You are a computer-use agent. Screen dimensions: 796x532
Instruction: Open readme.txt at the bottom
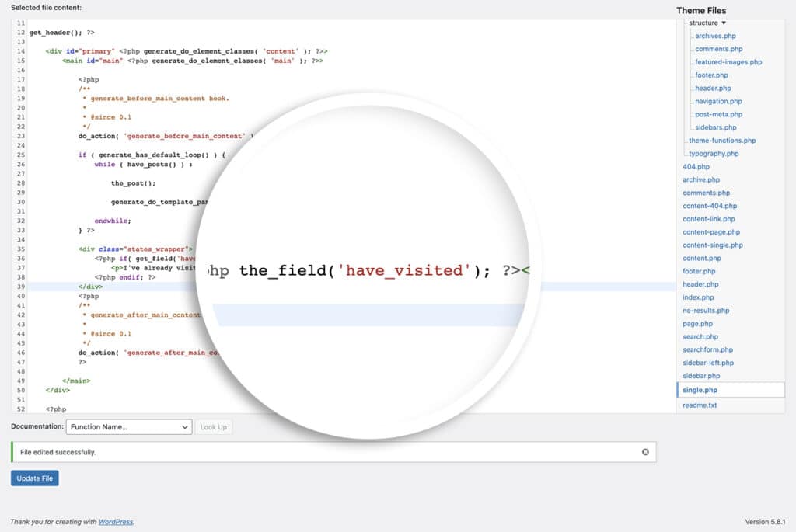point(701,405)
